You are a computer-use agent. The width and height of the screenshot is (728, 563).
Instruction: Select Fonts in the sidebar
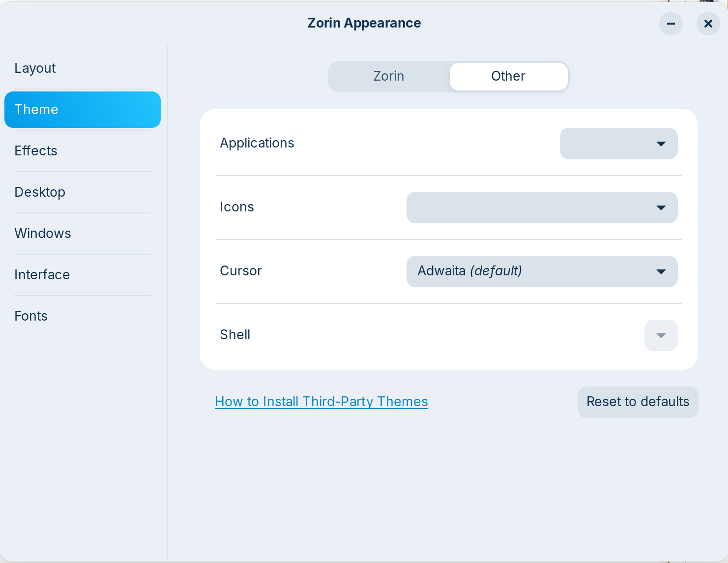point(31,316)
